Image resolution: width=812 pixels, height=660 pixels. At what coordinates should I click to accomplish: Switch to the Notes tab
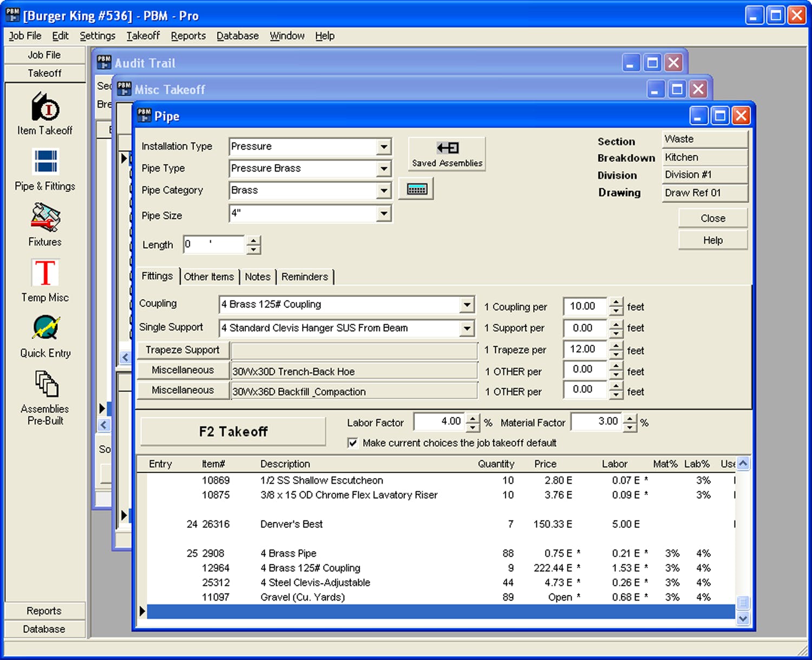(x=258, y=276)
